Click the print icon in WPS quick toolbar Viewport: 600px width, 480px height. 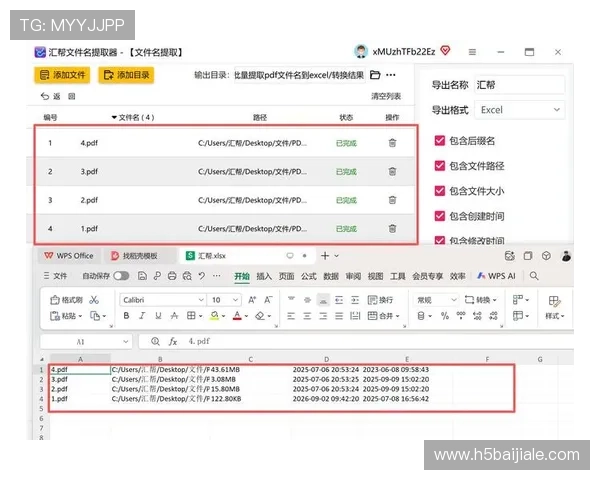pyautogui.click(x=172, y=276)
